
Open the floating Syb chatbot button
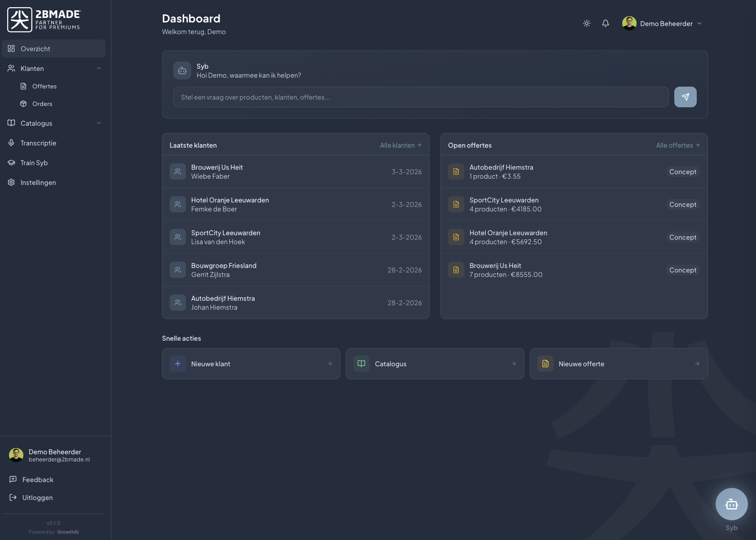click(x=731, y=504)
